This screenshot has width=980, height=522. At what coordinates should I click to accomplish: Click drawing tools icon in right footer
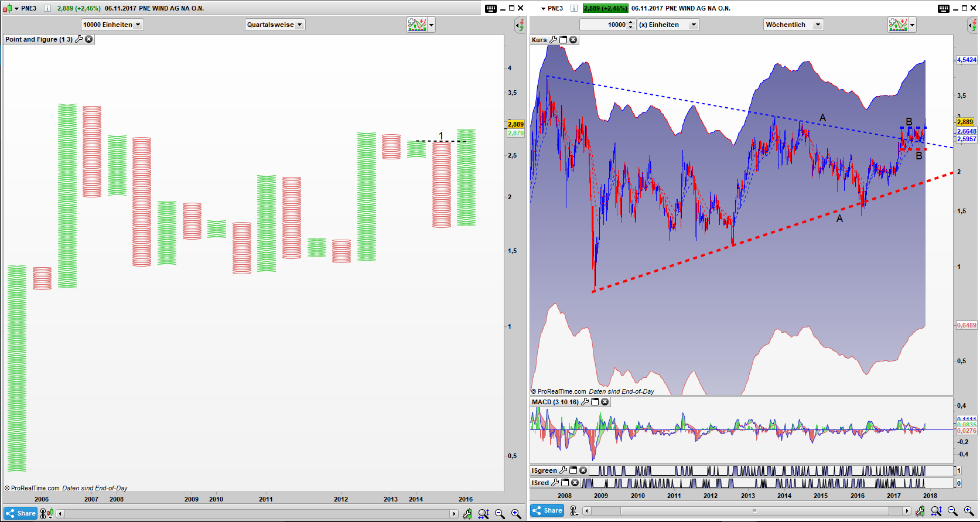click(920, 511)
